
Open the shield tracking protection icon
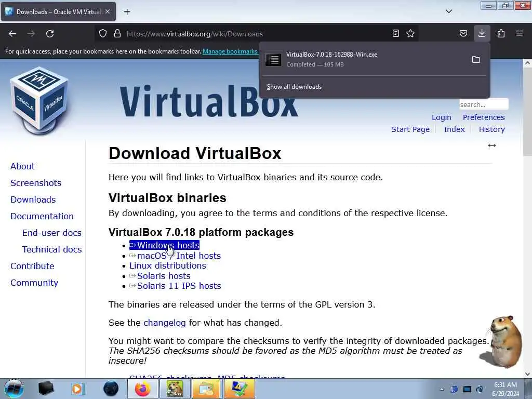103,34
